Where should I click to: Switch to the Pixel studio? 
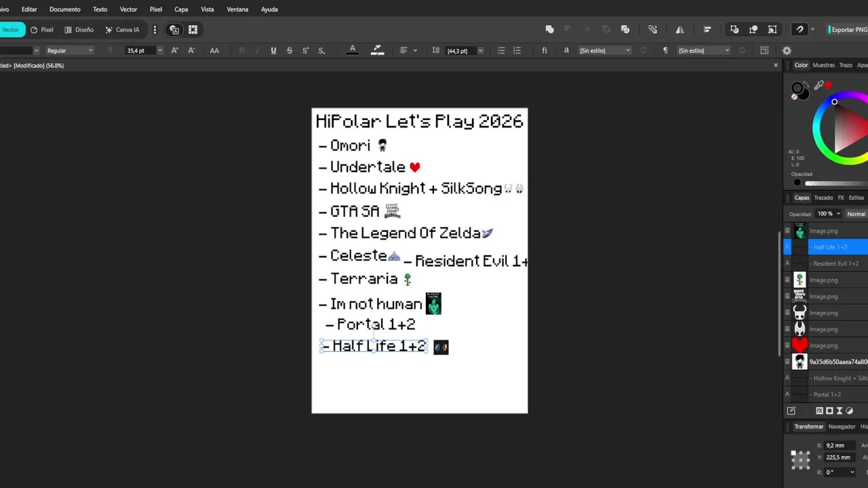coord(42,30)
